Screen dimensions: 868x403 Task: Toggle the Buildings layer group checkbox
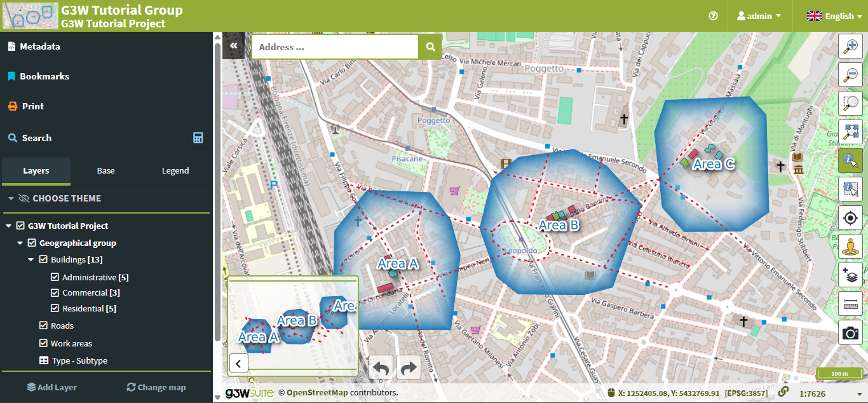[x=43, y=259]
